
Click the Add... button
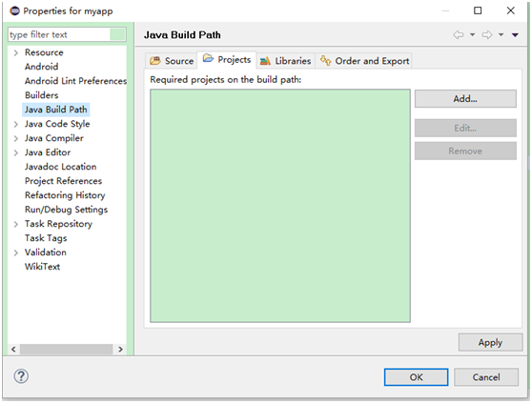(465, 99)
